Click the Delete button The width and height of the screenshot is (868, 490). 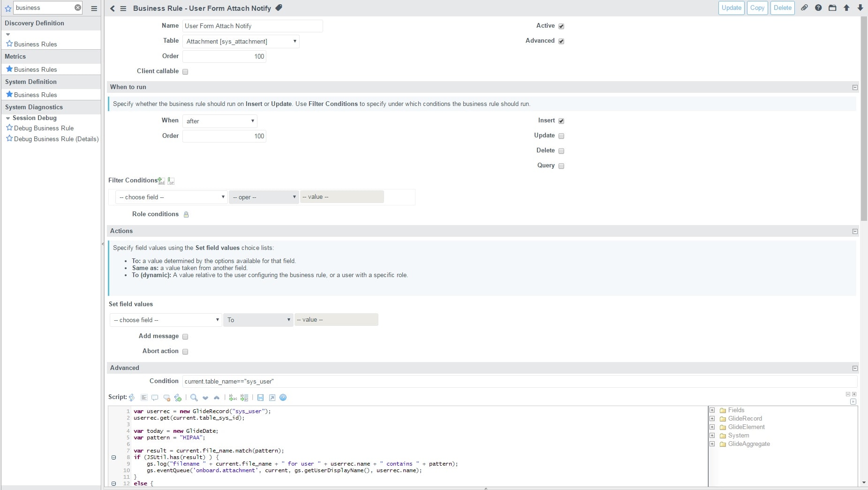[x=783, y=8]
